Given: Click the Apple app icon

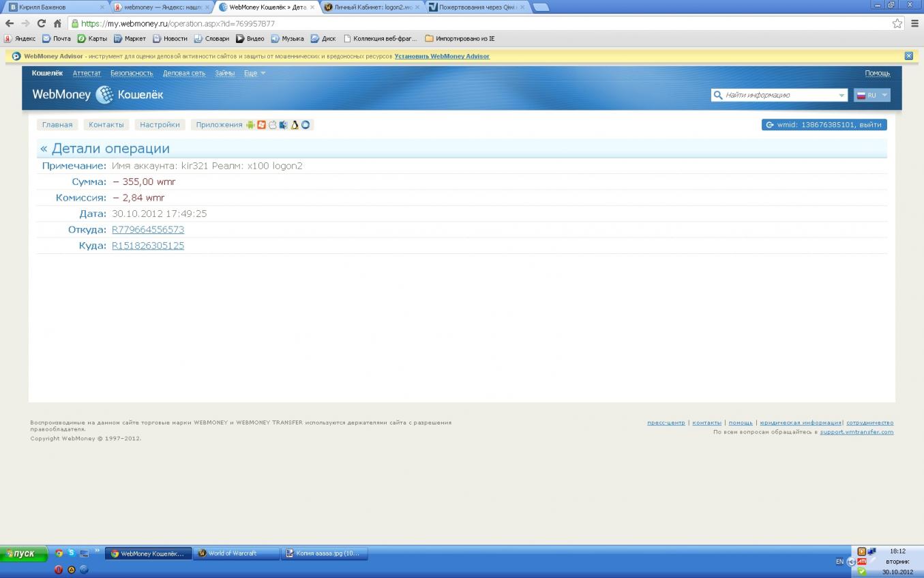Looking at the screenshot, I should point(273,125).
